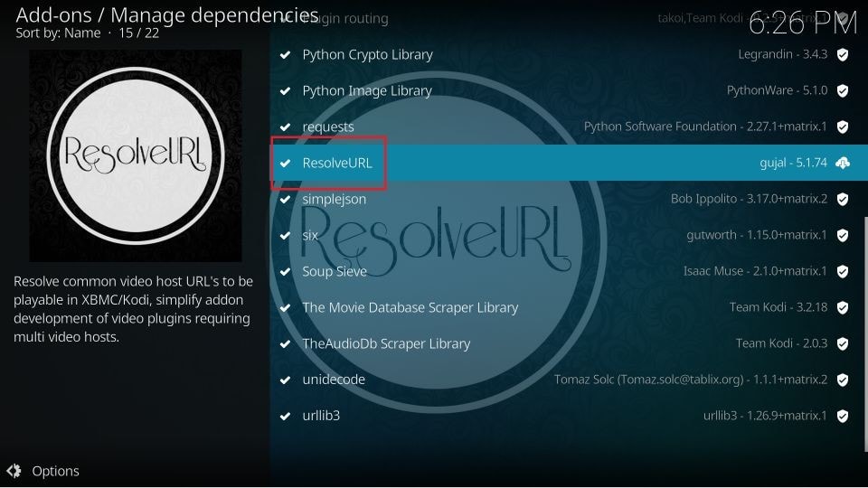The width and height of the screenshot is (868, 488).
Task: Click 'gujal - 5.1.74' version text
Action: [x=793, y=163]
